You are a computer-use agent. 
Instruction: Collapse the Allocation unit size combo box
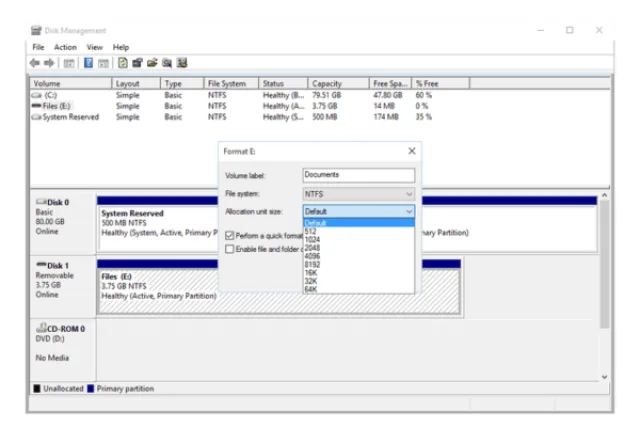[x=359, y=211]
